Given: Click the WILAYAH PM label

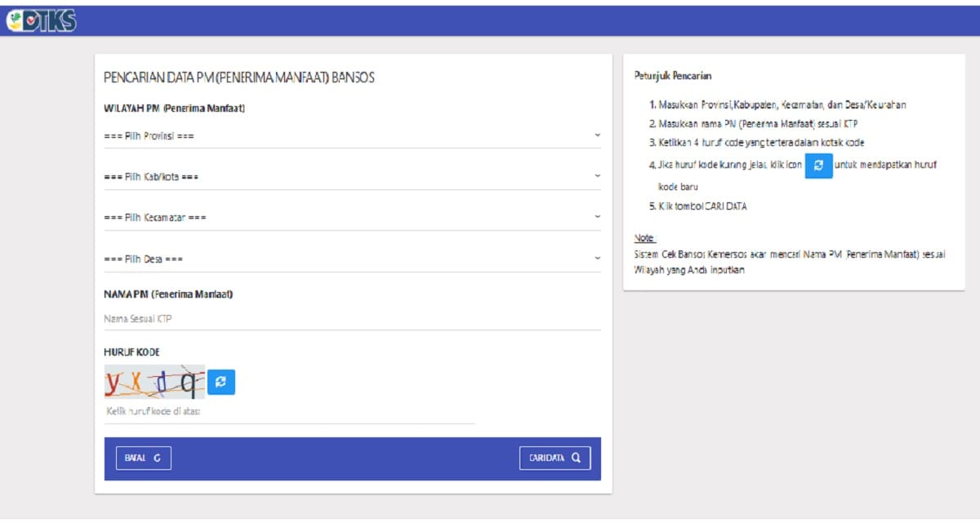Looking at the screenshot, I should click(x=175, y=108).
